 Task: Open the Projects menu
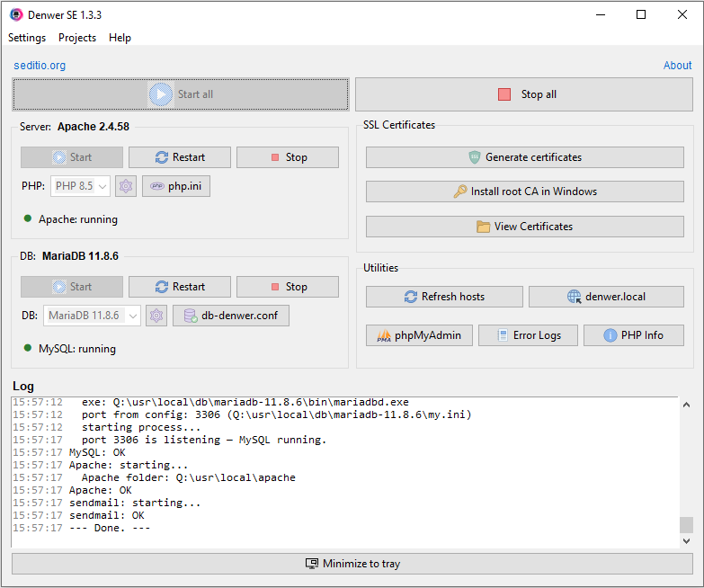(77, 38)
